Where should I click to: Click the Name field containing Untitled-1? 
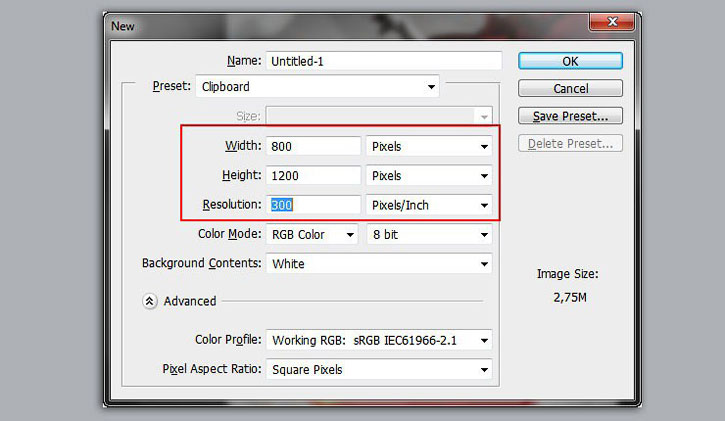pos(384,61)
